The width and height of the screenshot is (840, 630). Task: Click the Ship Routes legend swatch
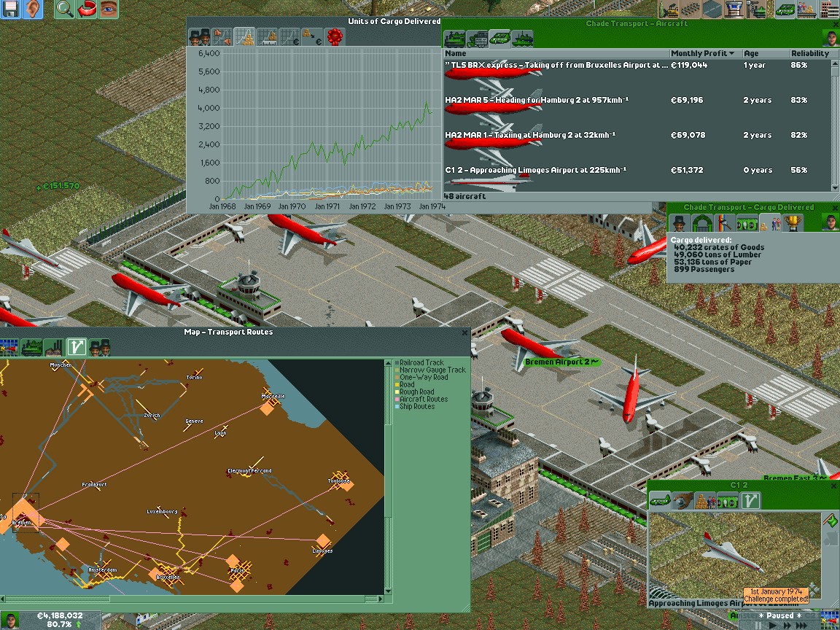[397, 407]
